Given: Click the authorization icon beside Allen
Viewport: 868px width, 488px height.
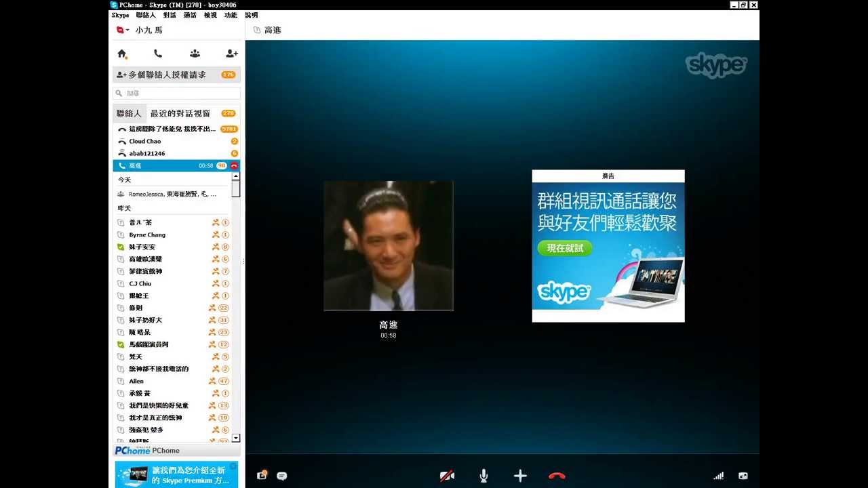Looking at the screenshot, I should [212, 381].
